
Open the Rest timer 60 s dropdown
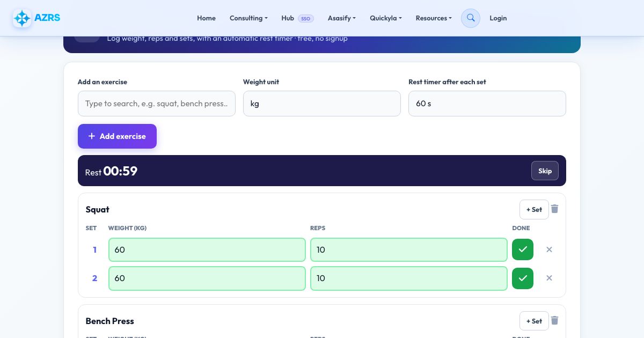[487, 104]
